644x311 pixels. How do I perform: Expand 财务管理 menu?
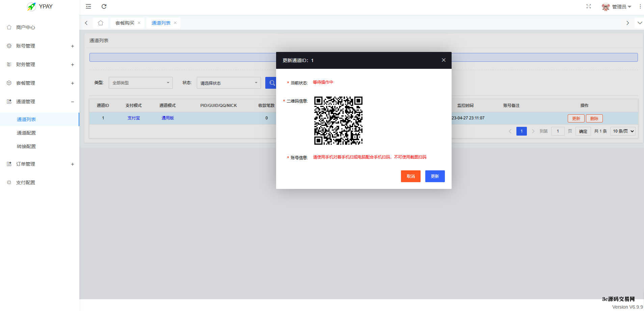tap(39, 64)
